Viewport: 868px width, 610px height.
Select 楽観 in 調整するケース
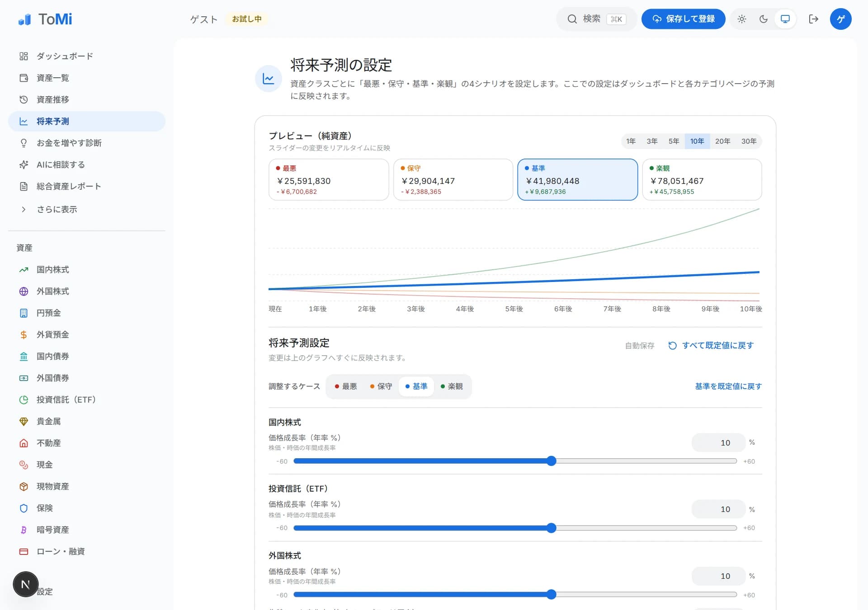coord(452,386)
